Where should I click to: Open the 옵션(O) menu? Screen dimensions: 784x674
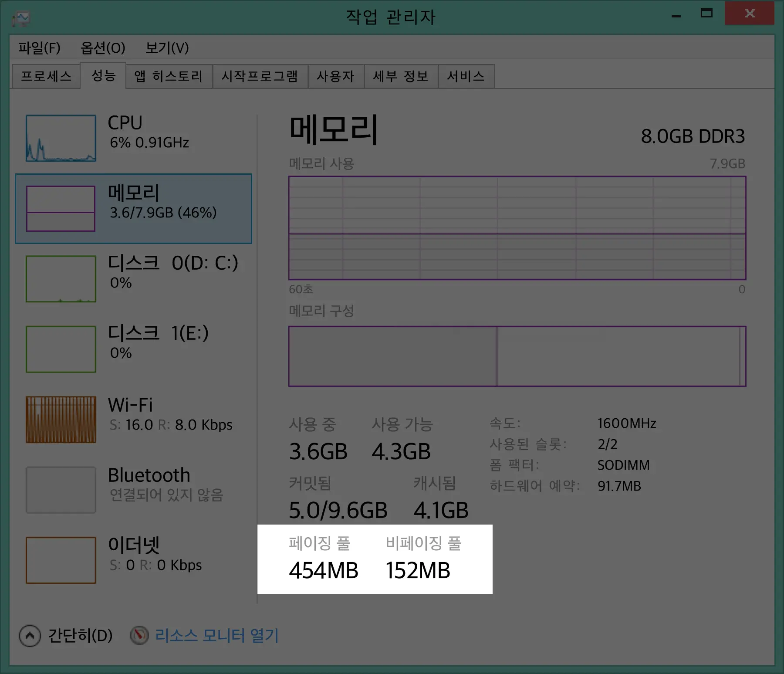(x=103, y=47)
